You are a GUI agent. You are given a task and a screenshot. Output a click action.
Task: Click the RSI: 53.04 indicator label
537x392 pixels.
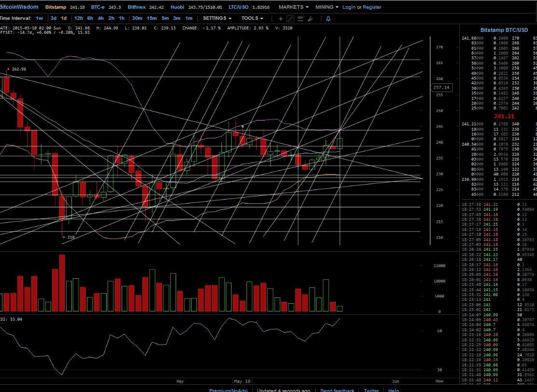tap(11, 319)
